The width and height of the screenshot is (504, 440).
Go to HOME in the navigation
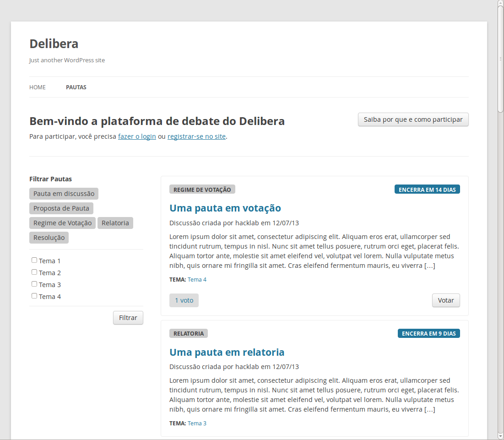click(37, 87)
